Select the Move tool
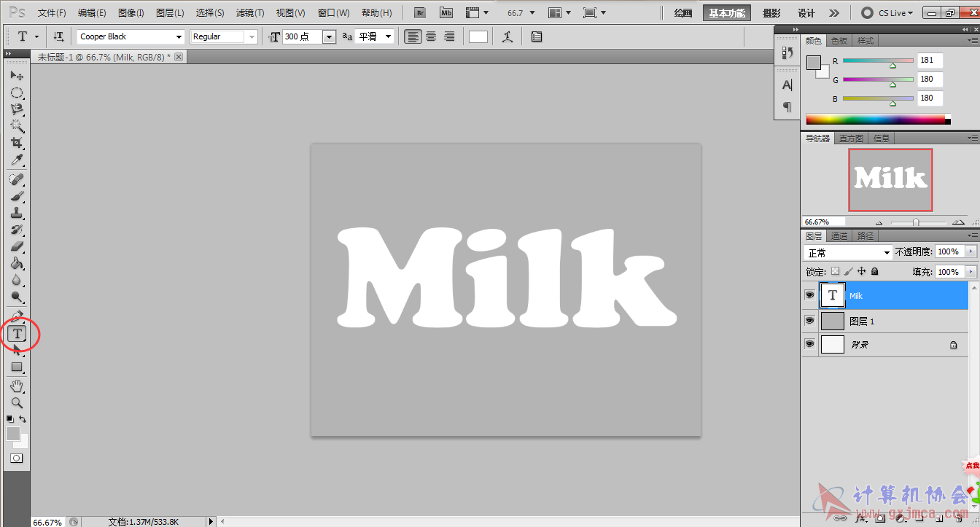Screen dimensions: 980x527 pyautogui.click(x=16, y=76)
